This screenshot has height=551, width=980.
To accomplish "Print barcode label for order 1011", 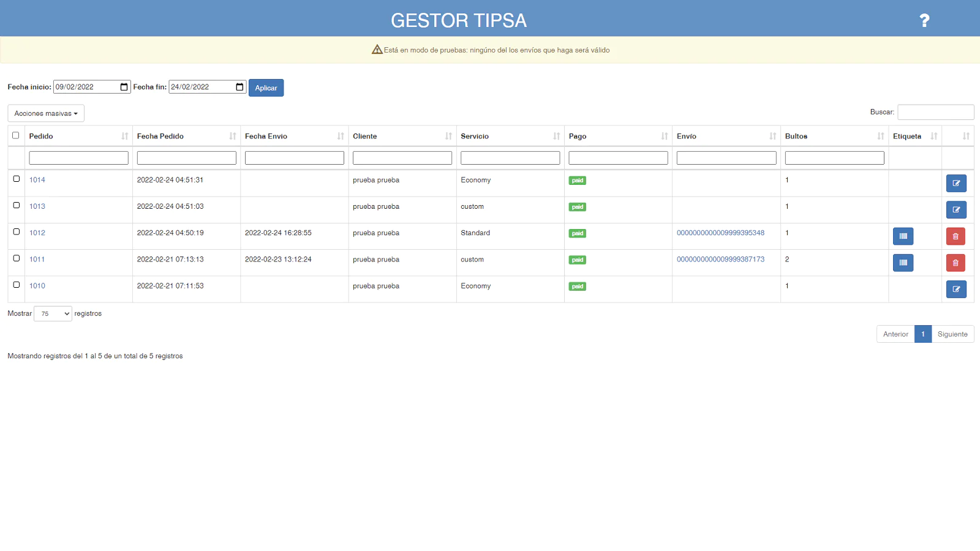I will 903,263.
